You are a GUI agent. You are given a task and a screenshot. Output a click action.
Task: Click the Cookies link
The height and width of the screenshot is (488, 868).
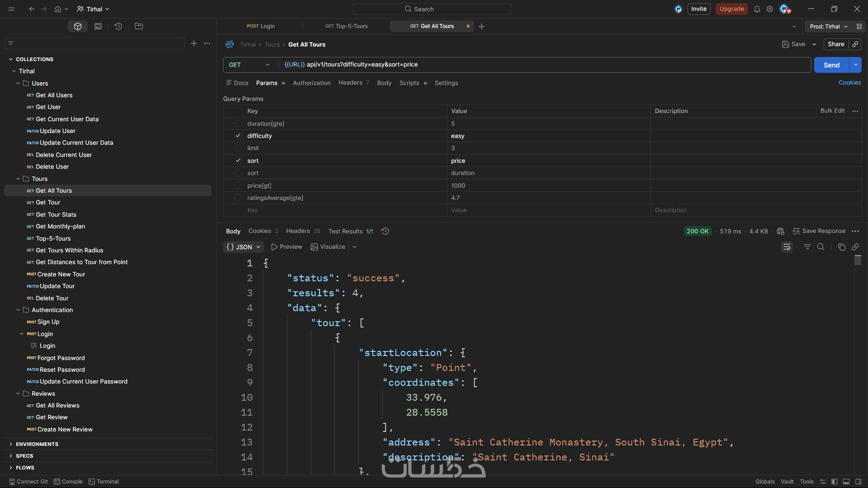coord(849,83)
